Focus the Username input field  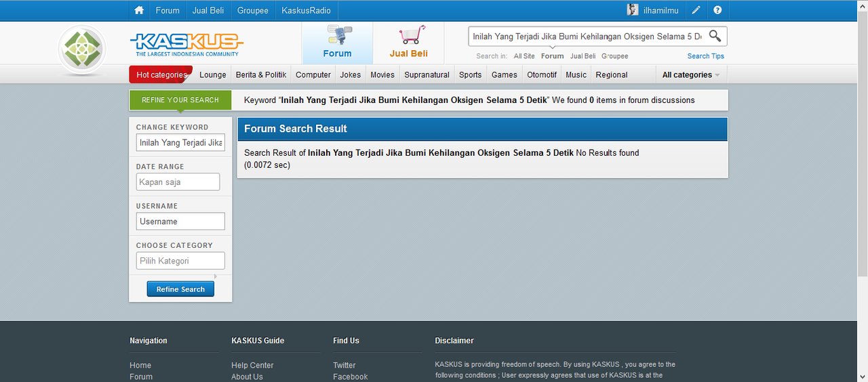point(180,221)
